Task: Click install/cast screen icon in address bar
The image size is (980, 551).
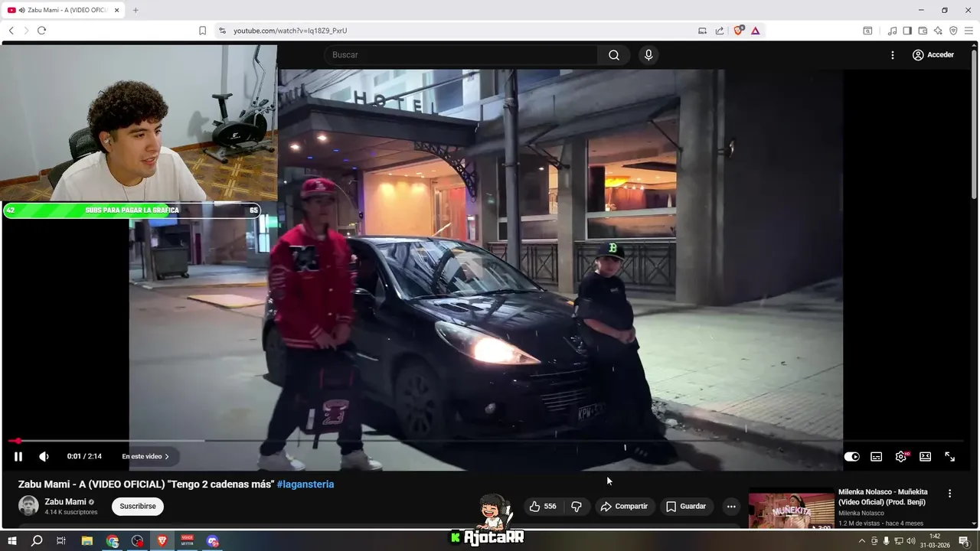Action: [702, 31]
